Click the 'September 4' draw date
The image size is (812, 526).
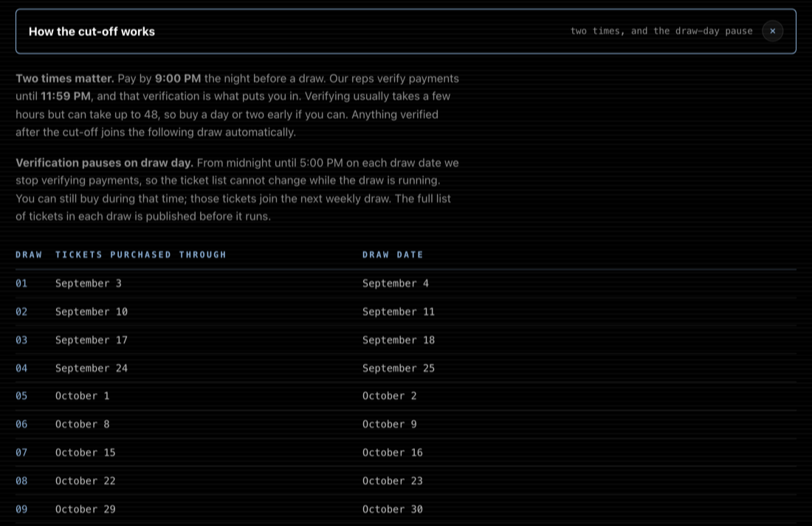pyautogui.click(x=396, y=284)
